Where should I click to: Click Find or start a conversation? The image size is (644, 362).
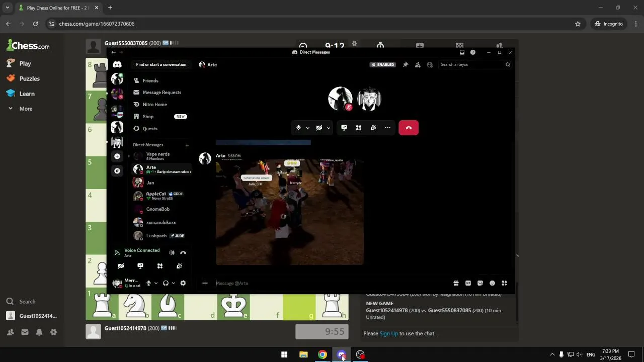click(161, 64)
